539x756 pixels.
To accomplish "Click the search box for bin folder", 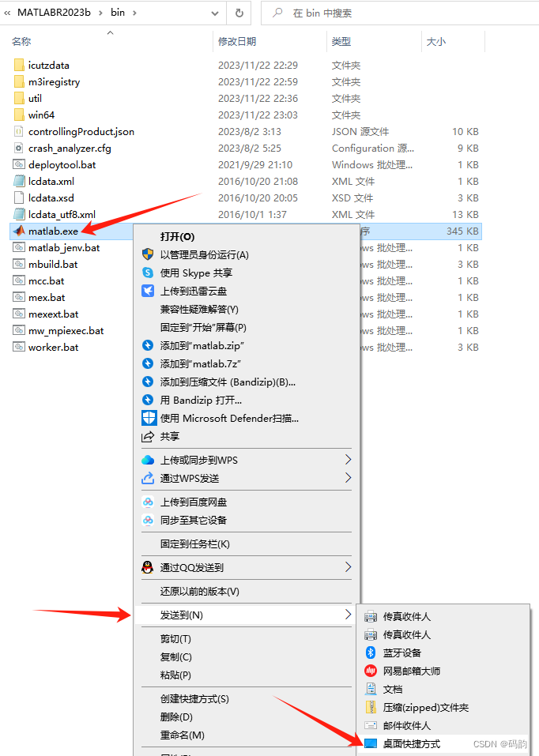I will click(400, 13).
